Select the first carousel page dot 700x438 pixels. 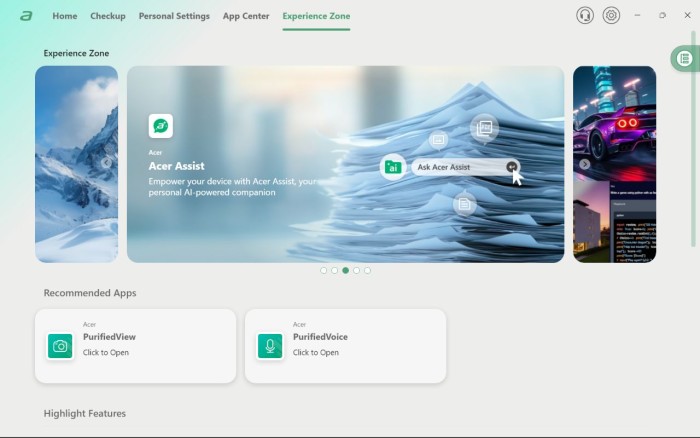(324, 271)
